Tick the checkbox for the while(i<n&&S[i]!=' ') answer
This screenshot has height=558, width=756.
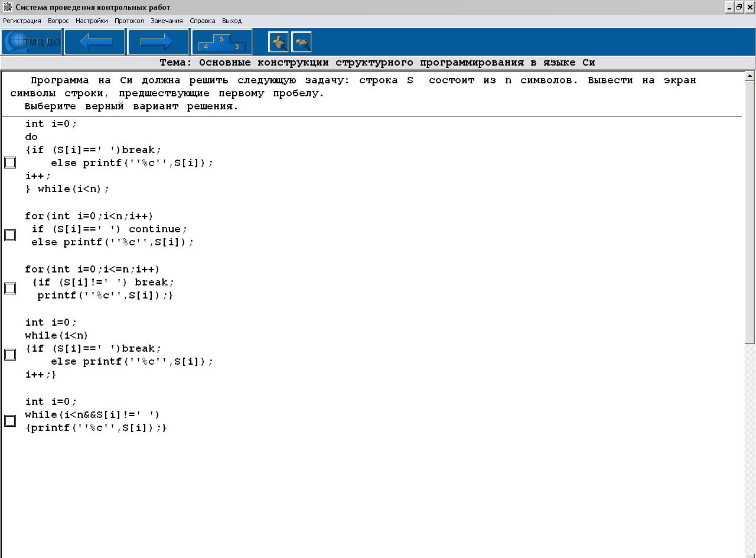click(x=10, y=421)
